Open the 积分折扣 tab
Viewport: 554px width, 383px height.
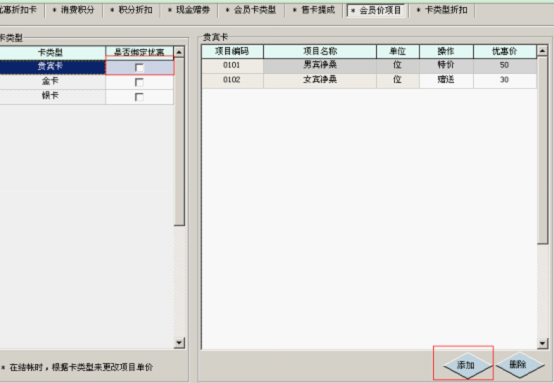(132, 10)
